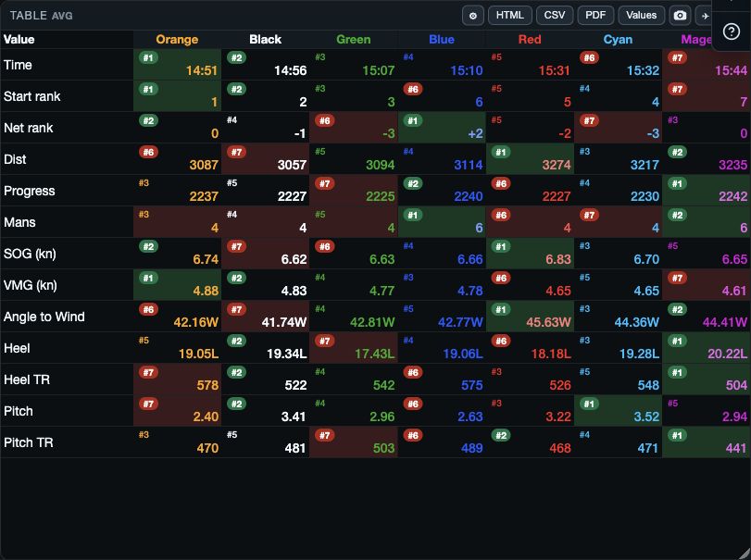Click the Pitch TR row label
Image resolution: width=751 pixels, height=560 pixels.
(x=29, y=442)
